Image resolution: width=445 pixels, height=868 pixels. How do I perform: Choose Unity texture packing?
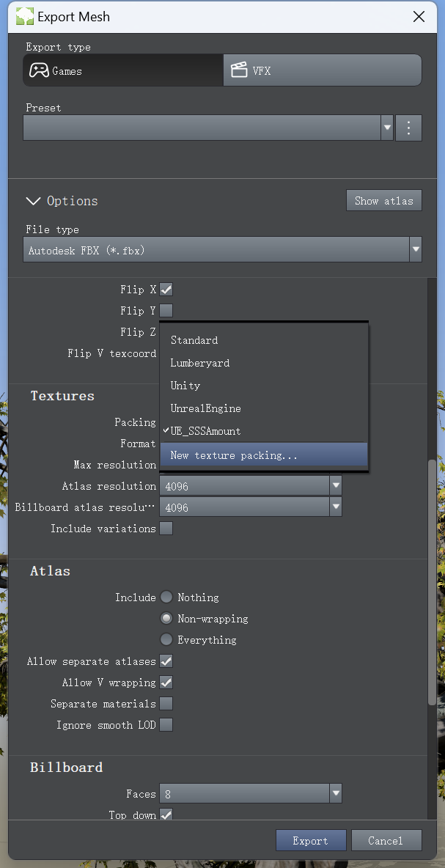pos(185,386)
